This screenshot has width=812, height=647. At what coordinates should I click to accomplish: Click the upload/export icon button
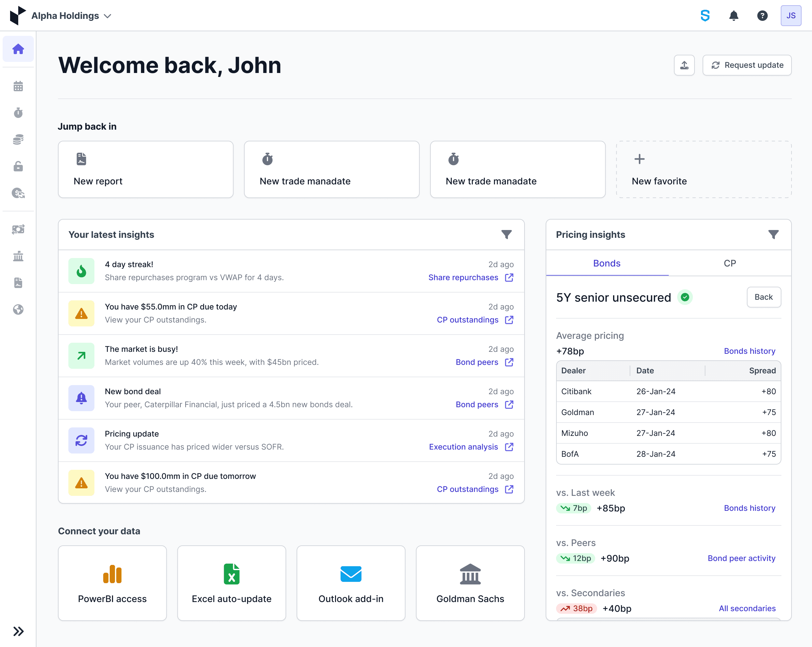684,65
